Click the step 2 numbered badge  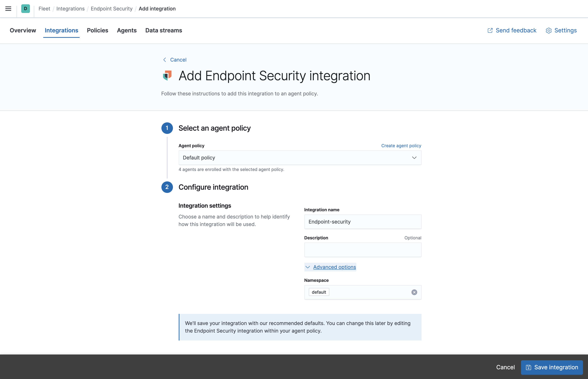coord(167,187)
